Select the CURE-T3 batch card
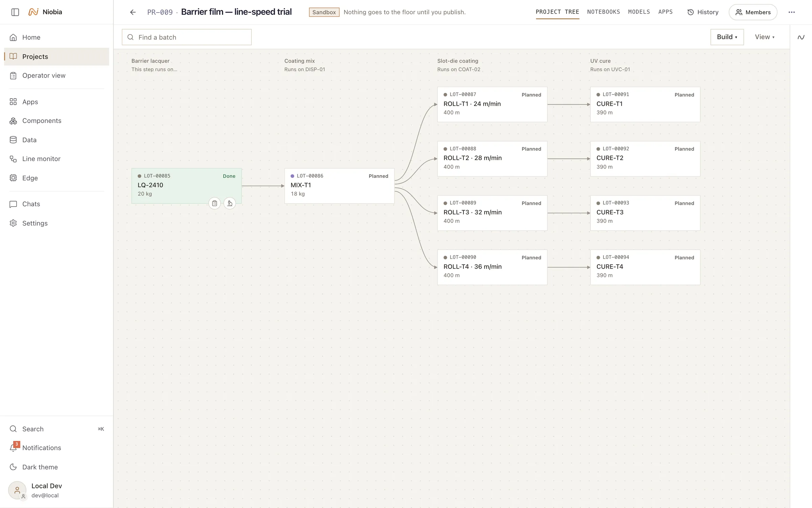Viewport: 812px width, 508px height. tap(645, 213)
